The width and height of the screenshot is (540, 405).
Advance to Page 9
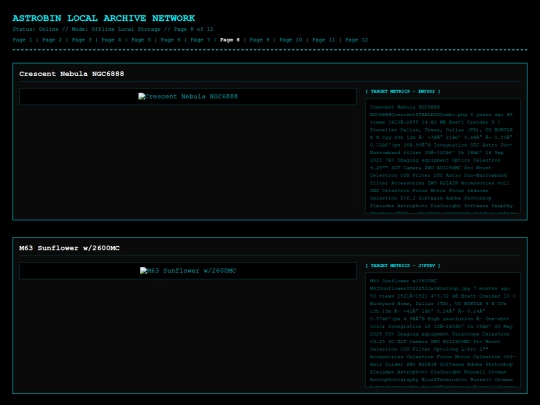click(259, 40)
